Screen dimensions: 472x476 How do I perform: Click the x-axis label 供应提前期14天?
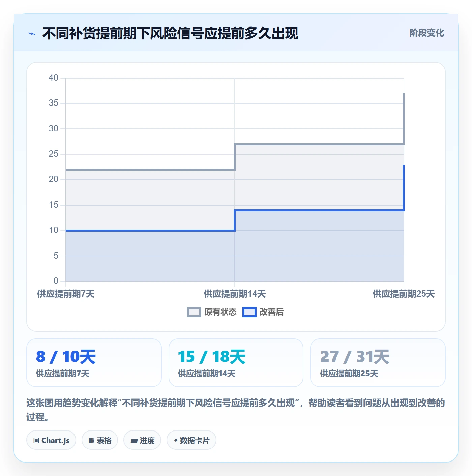tap(235, 294)
